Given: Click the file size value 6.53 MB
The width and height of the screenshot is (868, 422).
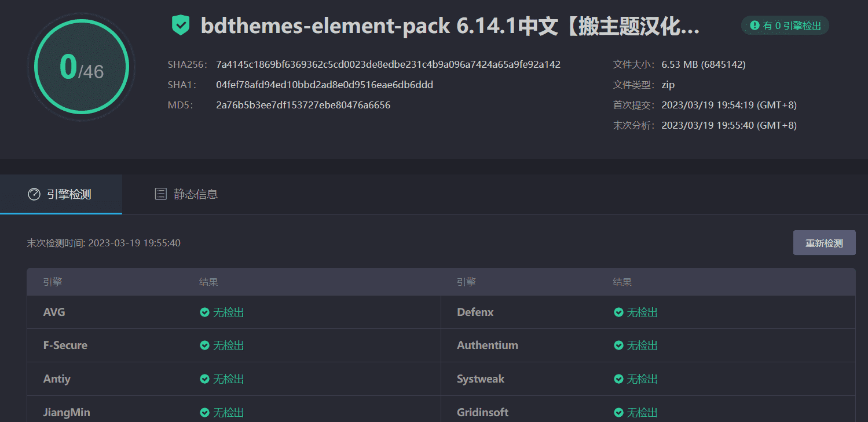Looking at the screenshot, I should (704, 64).
